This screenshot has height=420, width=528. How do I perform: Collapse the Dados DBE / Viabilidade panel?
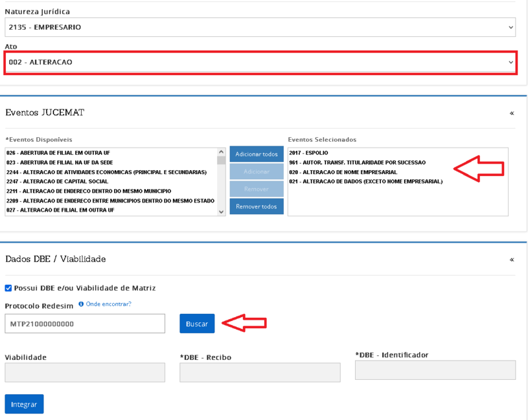point(512,260)
